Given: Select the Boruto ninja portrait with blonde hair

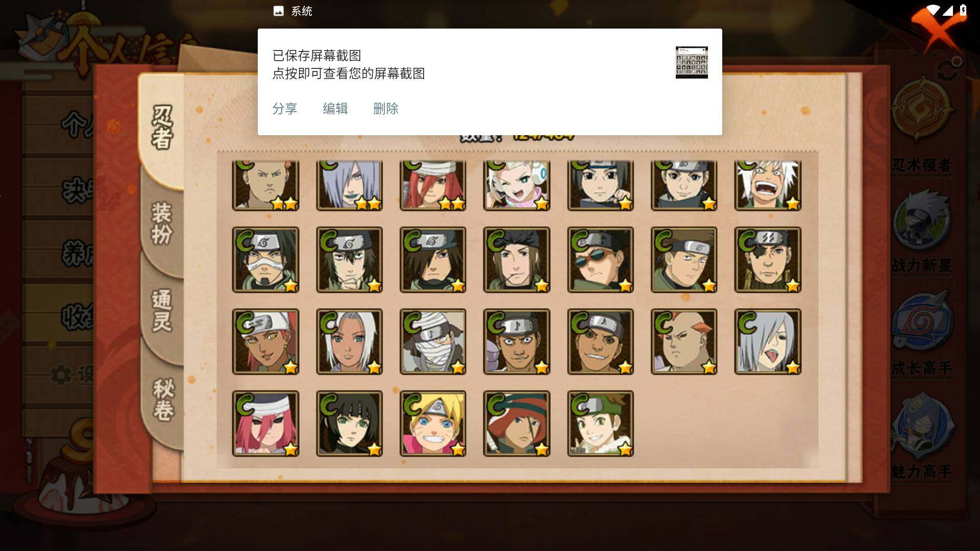Looking at the screenshot, I should point(433,423).
